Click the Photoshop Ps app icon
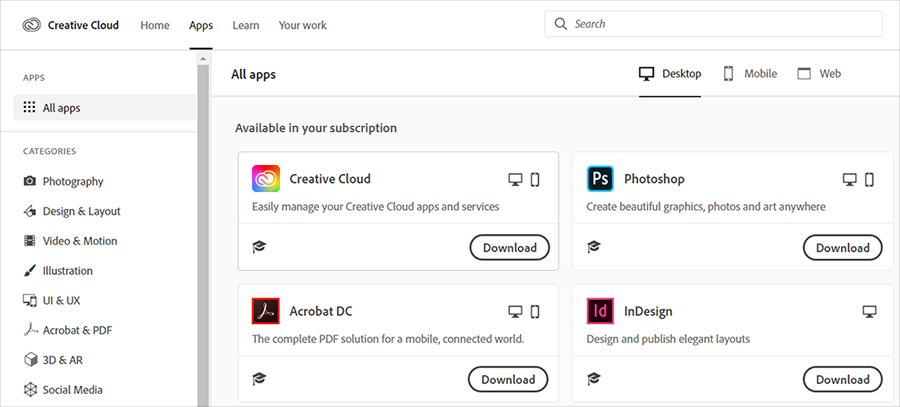 click(600, 179)
